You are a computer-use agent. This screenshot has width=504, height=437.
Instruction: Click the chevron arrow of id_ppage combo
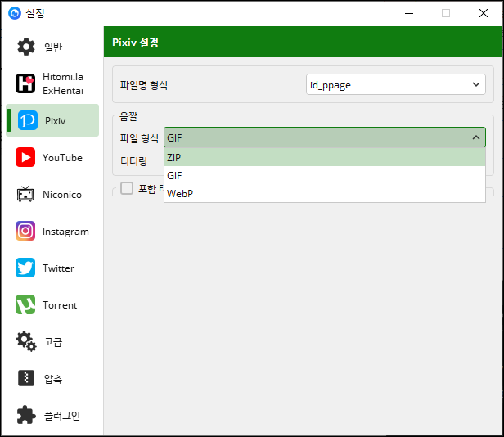point(476,84)
